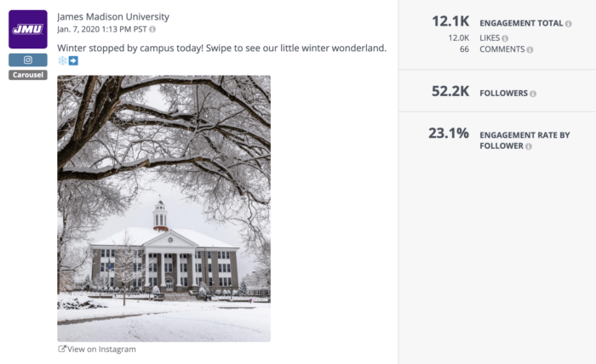Click the blue right-arrow emoji in caption
This screenshot has width=596, height=364.
(x=73, y=61)
